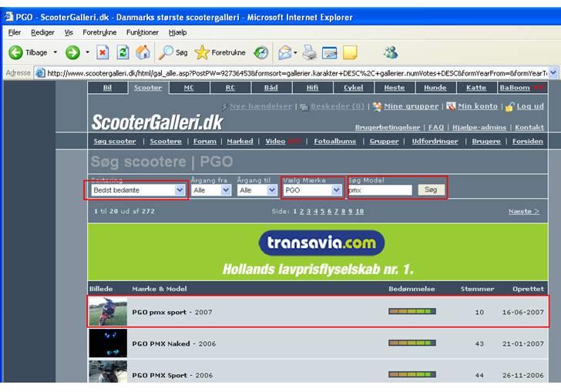Expand the address bar URL dropdown
The width and height of the screenshot is (561, 392).
click(553, 73)
